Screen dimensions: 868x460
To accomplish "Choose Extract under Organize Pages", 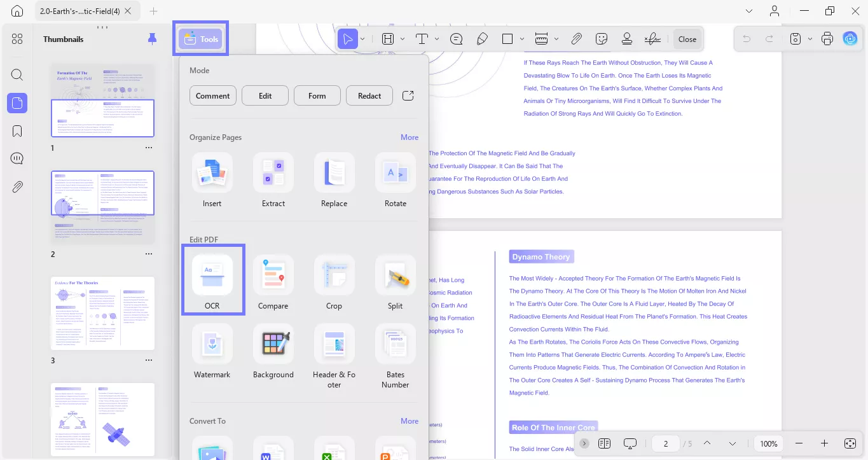I will [x=273, y=181].
